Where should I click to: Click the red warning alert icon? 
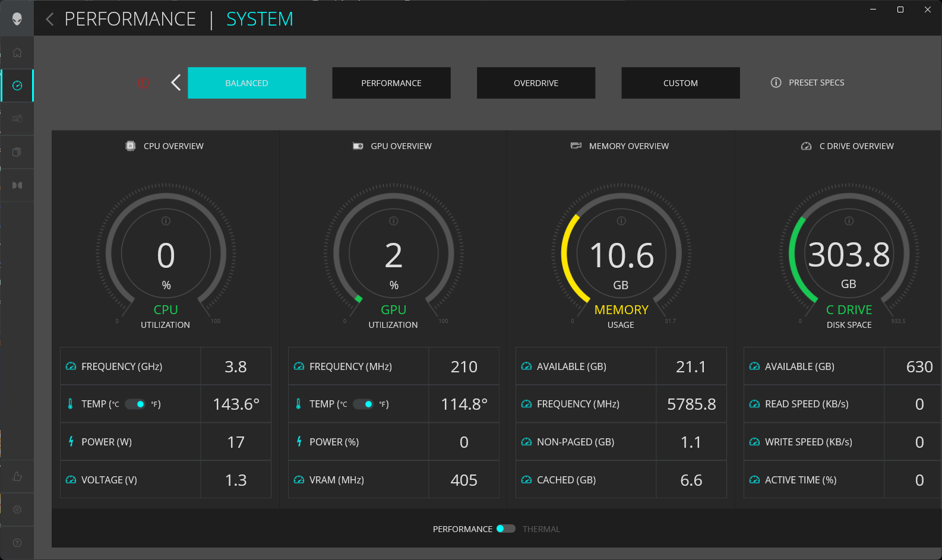click(x=143, y=83)
